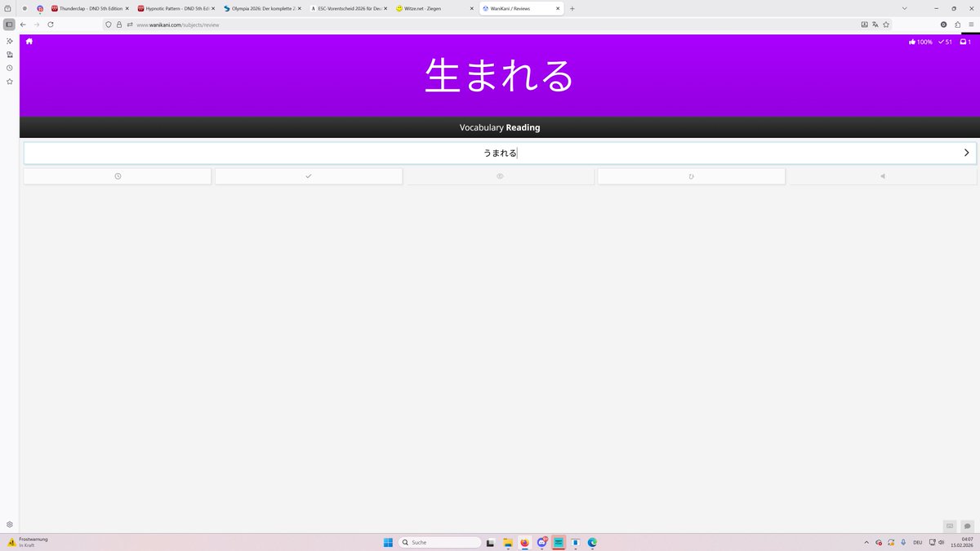Open the sidebar history clock icon
Screen dimensions: 980x551
pyautogui.click(x=9, y=68)
